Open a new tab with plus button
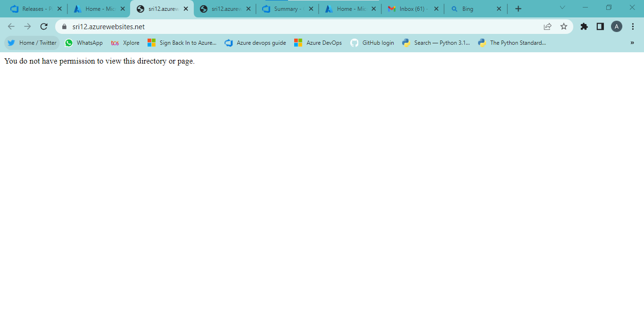The width and height of the screenshot is (644, 315). [518, 9]
